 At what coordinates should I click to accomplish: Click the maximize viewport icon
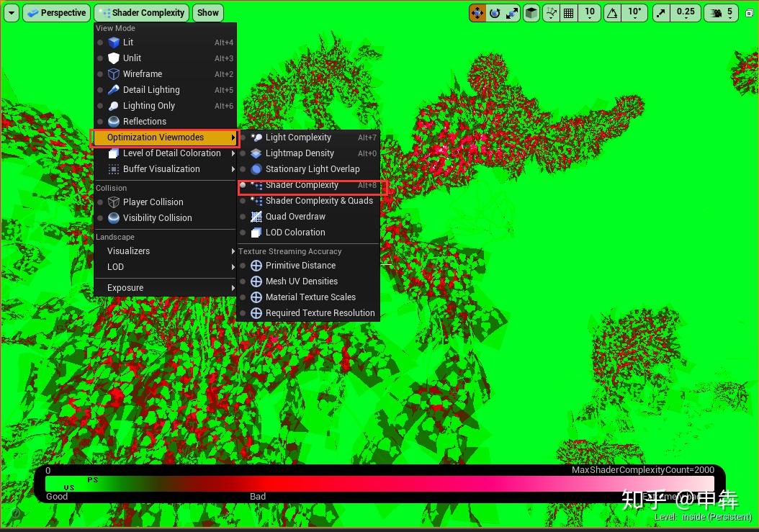[749, 13]
